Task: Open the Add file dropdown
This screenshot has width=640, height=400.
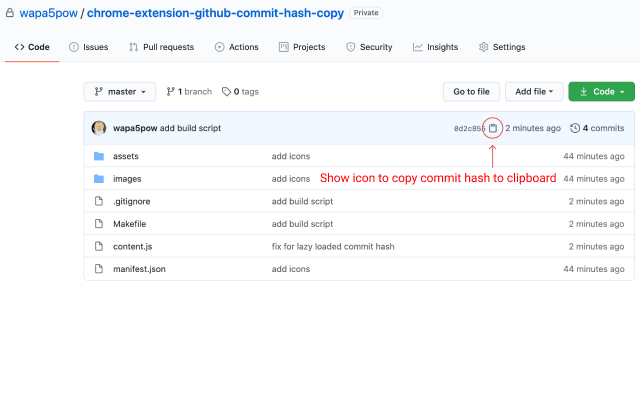Action: [x=534, y=91]
